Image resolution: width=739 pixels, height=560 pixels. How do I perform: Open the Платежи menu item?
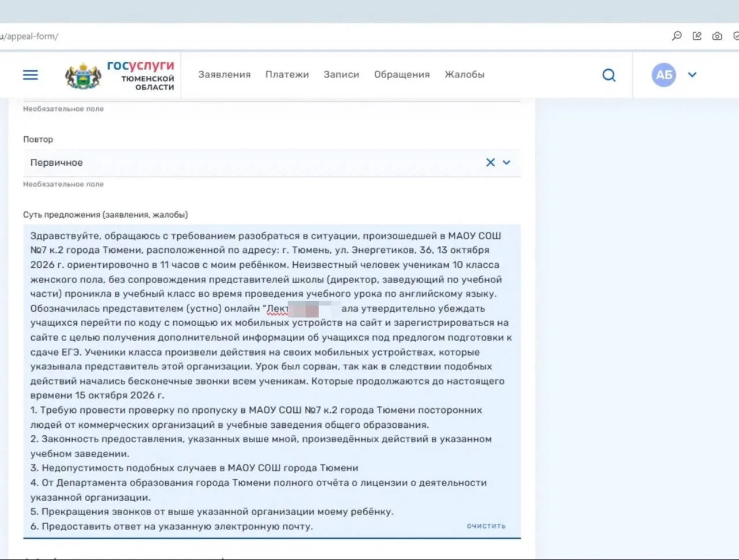pos(287,74)
